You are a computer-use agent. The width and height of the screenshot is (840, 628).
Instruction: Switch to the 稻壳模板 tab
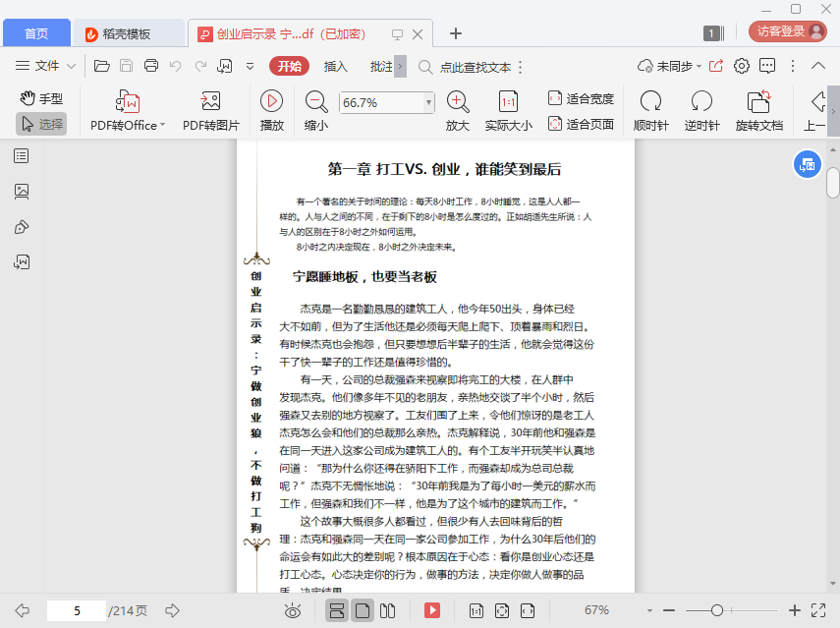(x=129, y=33)
